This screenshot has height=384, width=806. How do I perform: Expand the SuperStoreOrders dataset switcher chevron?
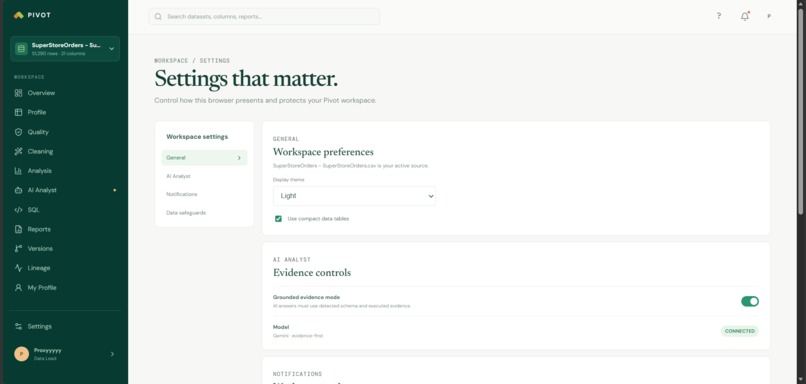point(112,49)
